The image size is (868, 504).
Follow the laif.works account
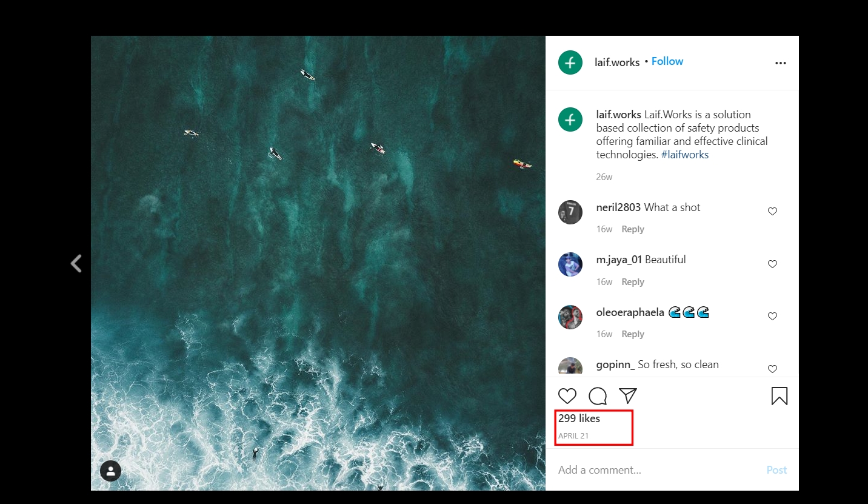[x=667, y=61]
